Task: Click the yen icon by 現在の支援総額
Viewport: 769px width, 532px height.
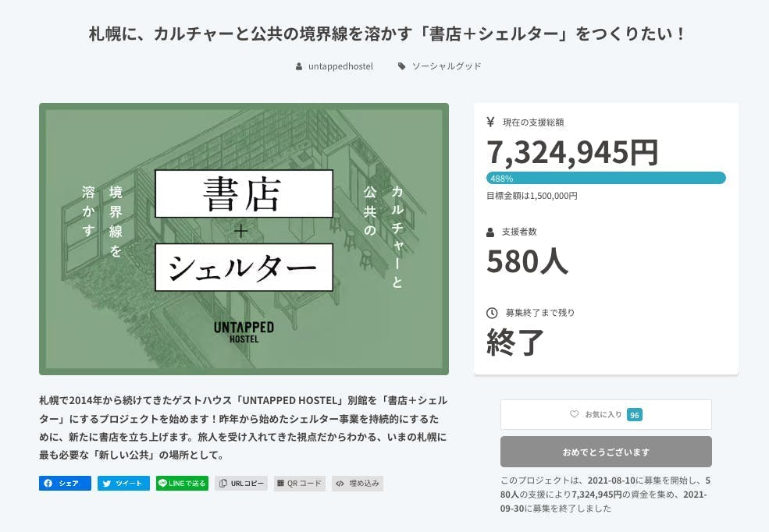Action: pos(490,122)
